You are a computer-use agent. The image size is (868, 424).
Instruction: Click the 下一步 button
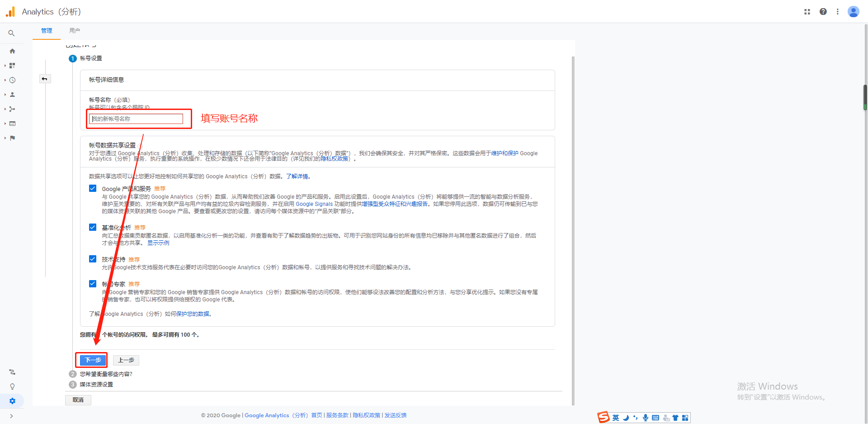93,360
